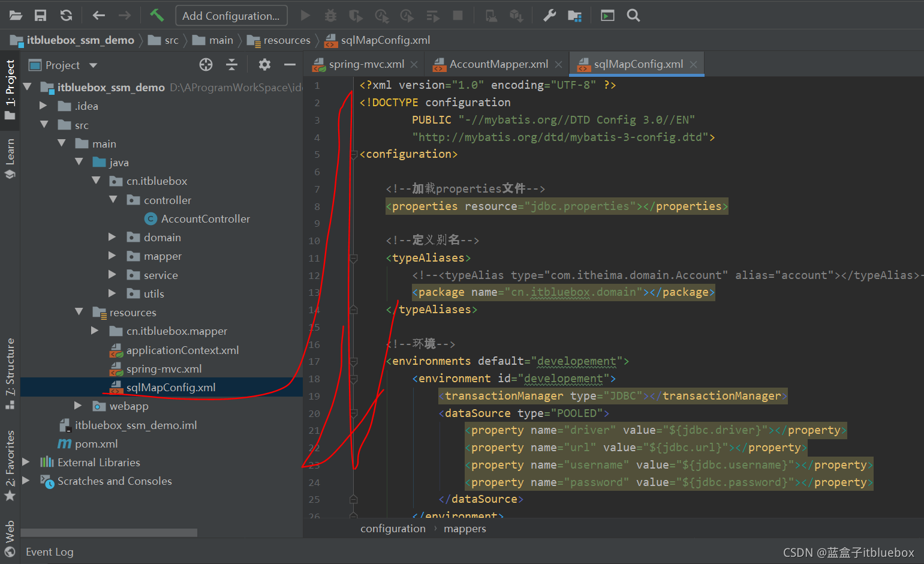Collapse the controller package arrow
The height and width of the screenshot is (564, 924).
[113, 200]
